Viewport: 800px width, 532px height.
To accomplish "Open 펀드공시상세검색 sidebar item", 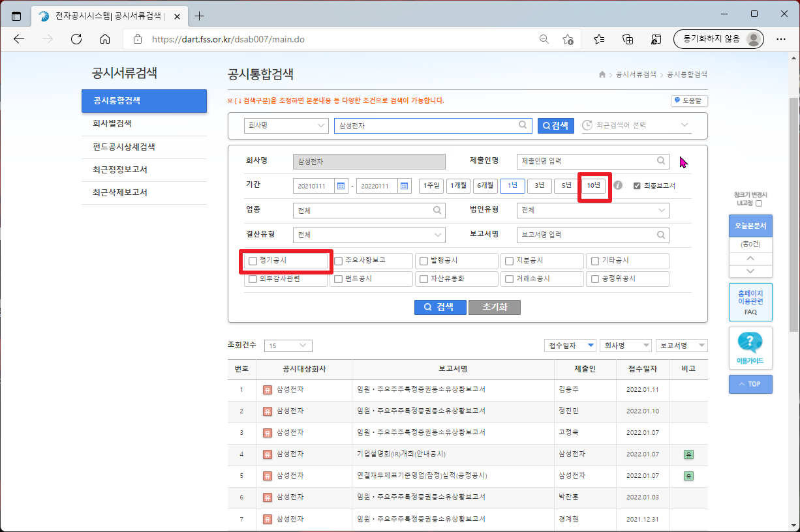I will [x=144, y=147].
